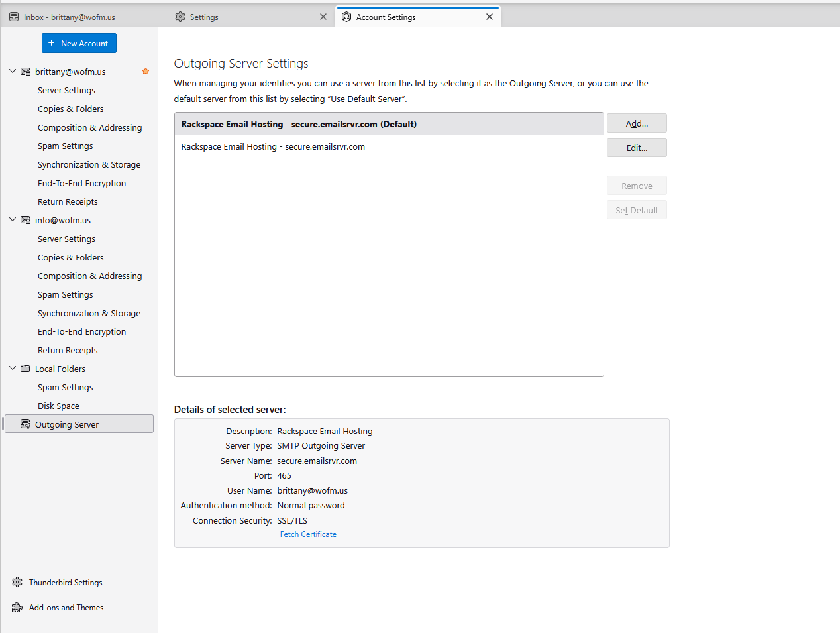Open Copies & Folders under brittany@wofm.us
Viewport: 840px width, 633px height.
pos(71,109)
